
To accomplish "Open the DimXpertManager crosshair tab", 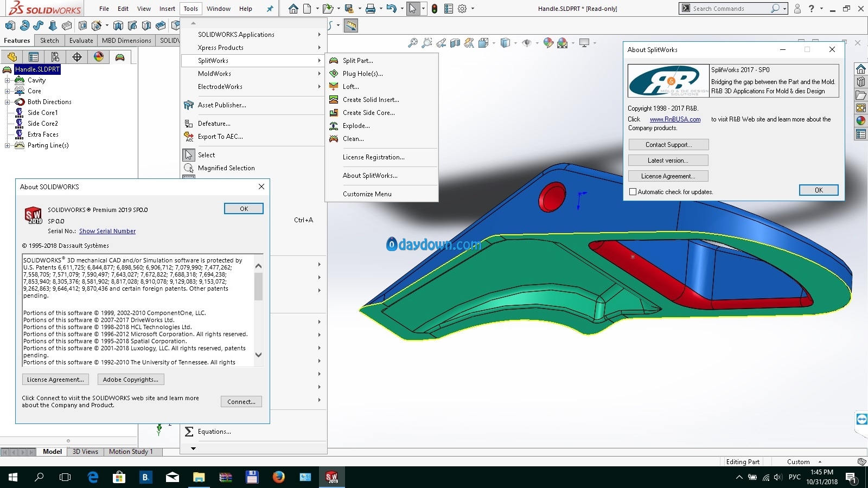I will pos(77,57).
